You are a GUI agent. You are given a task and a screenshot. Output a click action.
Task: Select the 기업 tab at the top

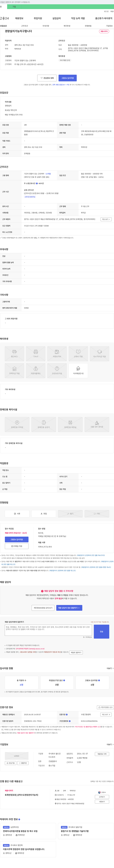pyautogui.click(x=14, y=7)
